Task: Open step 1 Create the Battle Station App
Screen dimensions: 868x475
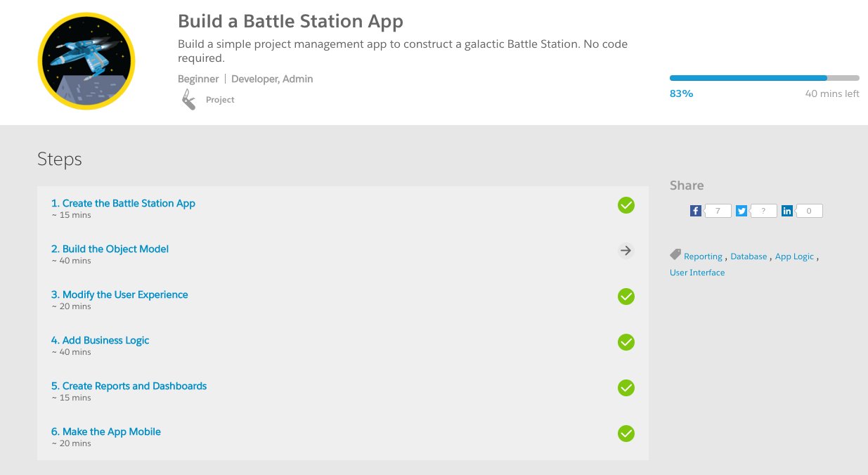Action: click(x=123, y=204)
